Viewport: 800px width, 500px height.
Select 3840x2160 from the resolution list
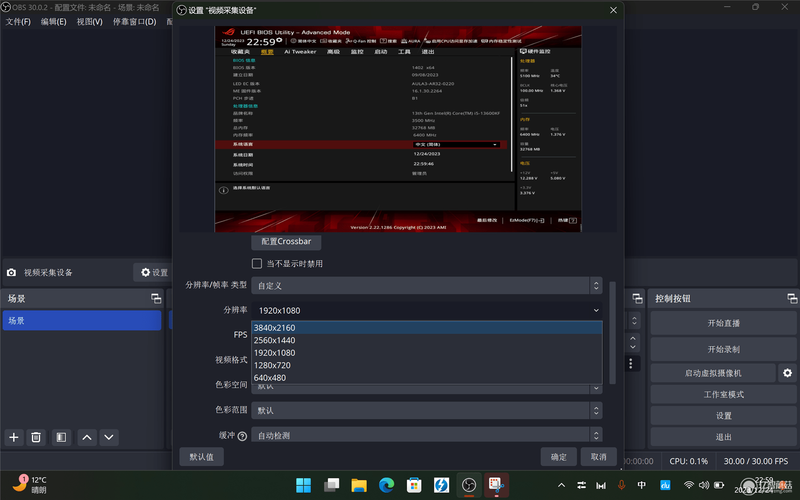tap(427, 328)
